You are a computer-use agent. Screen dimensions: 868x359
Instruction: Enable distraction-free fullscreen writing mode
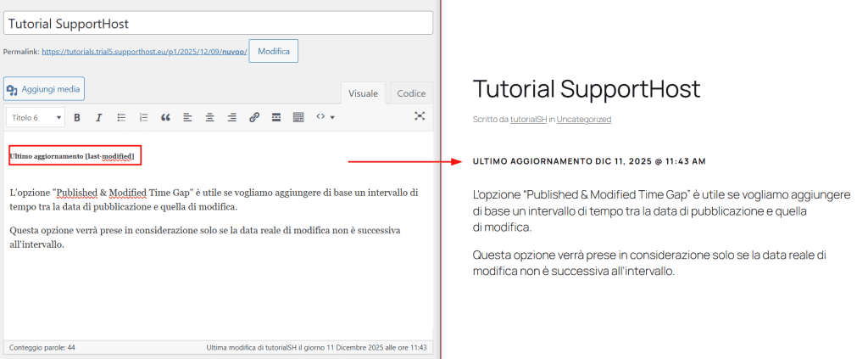(x=420, y=115)
